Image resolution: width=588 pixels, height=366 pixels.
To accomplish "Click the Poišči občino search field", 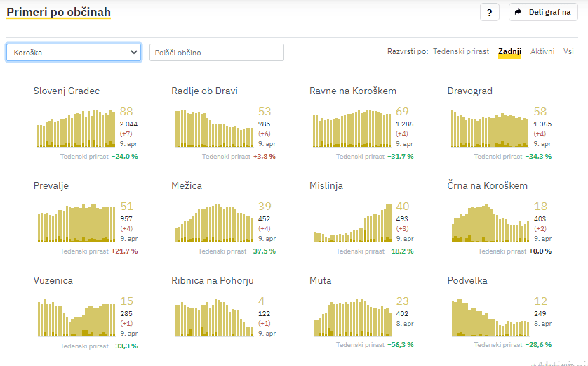I will tap(216, 53).
